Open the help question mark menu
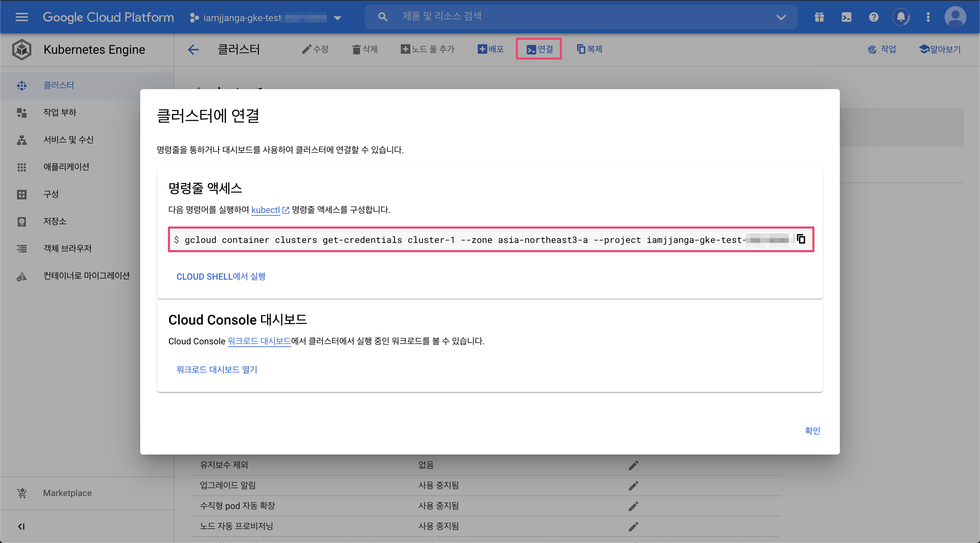980x543 pixels. 873,17
